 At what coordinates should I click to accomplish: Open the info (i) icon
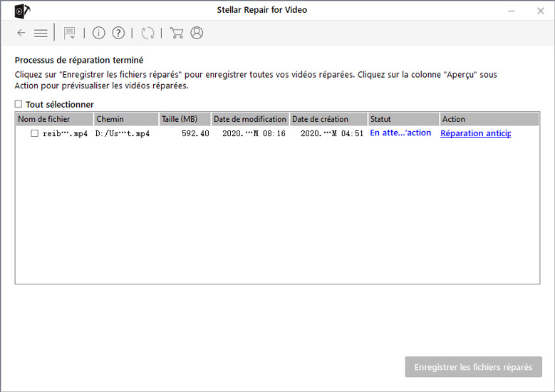click(99, 33)
